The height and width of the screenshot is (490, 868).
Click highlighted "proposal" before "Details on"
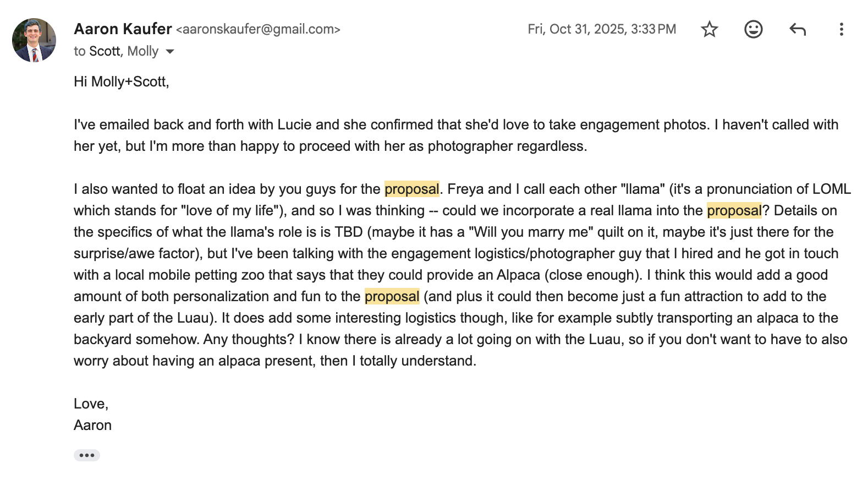(734, 210)
